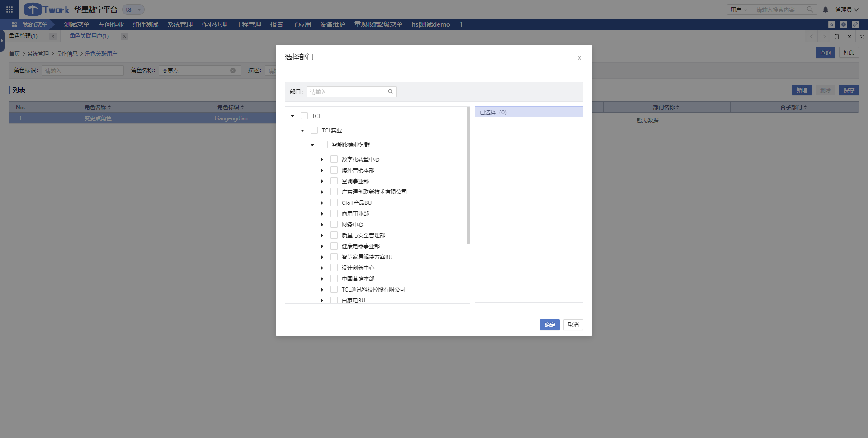
Task: Click the search magnifier in department field
Action: click(x=391, y=92)
